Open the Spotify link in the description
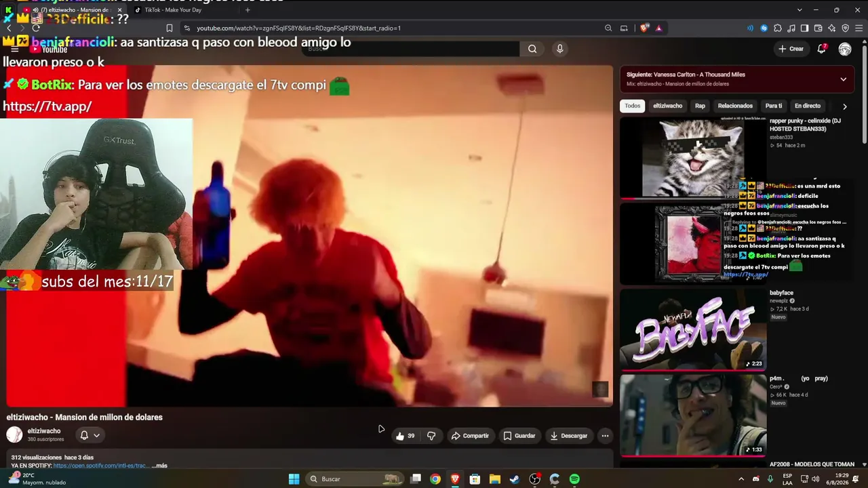Image resolution: width=868 pixels, height=488 pixels. tap(100, 466)
